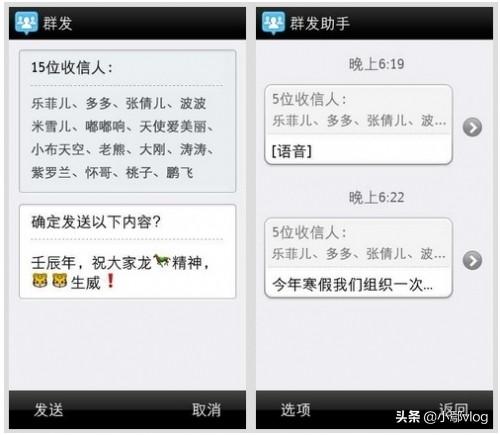The width and height of the screenshot is (500, 435).
Task: Select the 15位收信人 recipients box
Action: [x=127, y=121]
